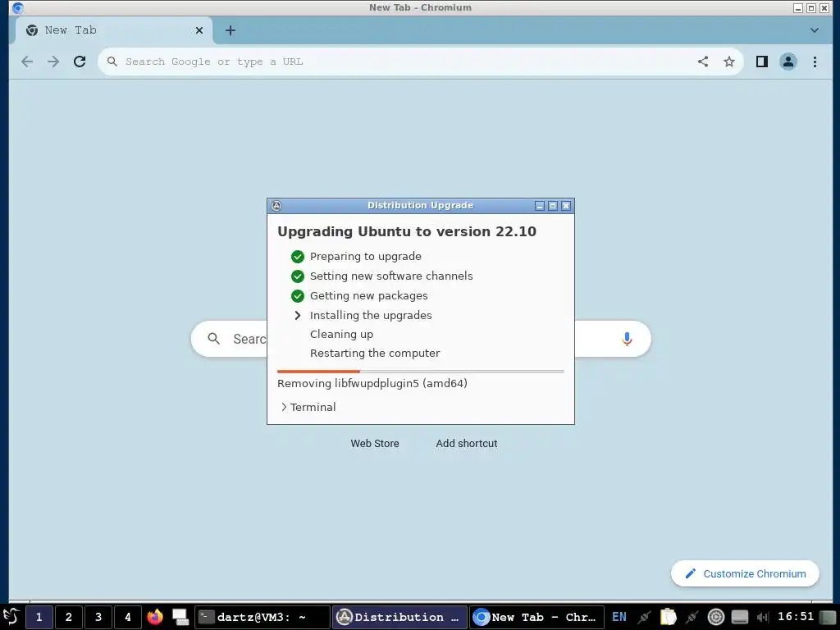Click the voice search microphone icon
Image resolution: width=840 pixels, height=630 pixels.
click(627, 339)
